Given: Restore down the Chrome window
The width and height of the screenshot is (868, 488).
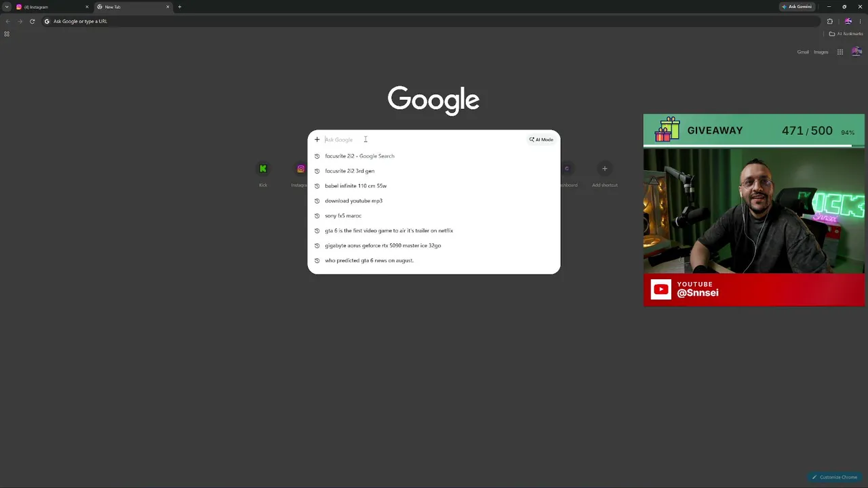Looking at the screenshot, I should click(x=844, y=7).
